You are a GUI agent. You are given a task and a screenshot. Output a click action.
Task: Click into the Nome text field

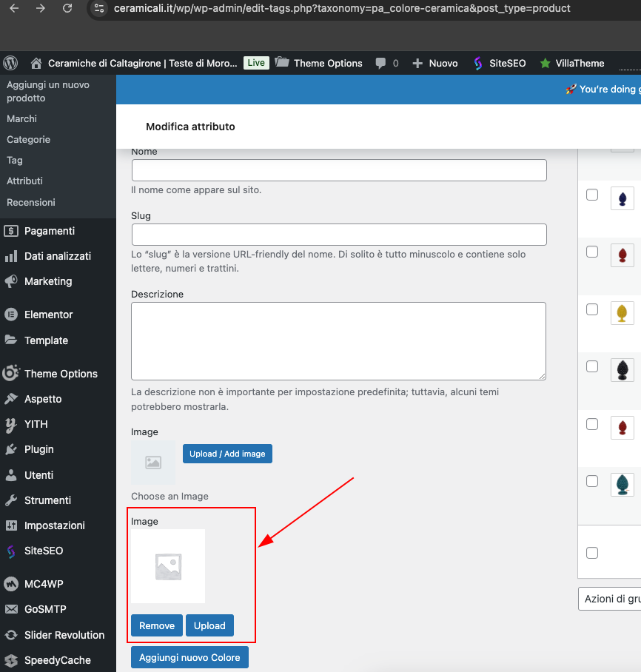pos(339,170)
